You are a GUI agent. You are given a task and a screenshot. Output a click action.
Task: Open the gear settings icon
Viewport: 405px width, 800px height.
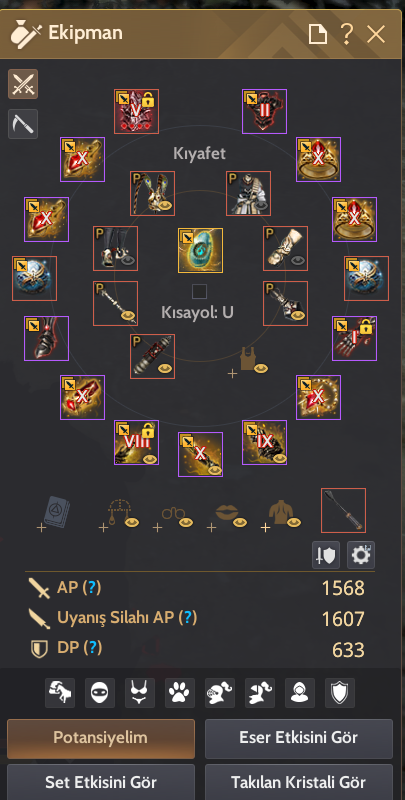tap(361, 556)
